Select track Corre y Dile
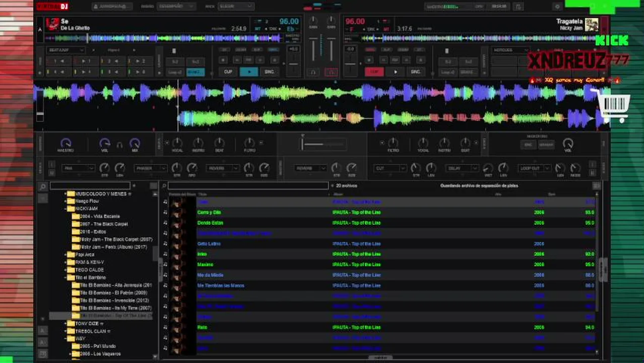 click(209, 212)
